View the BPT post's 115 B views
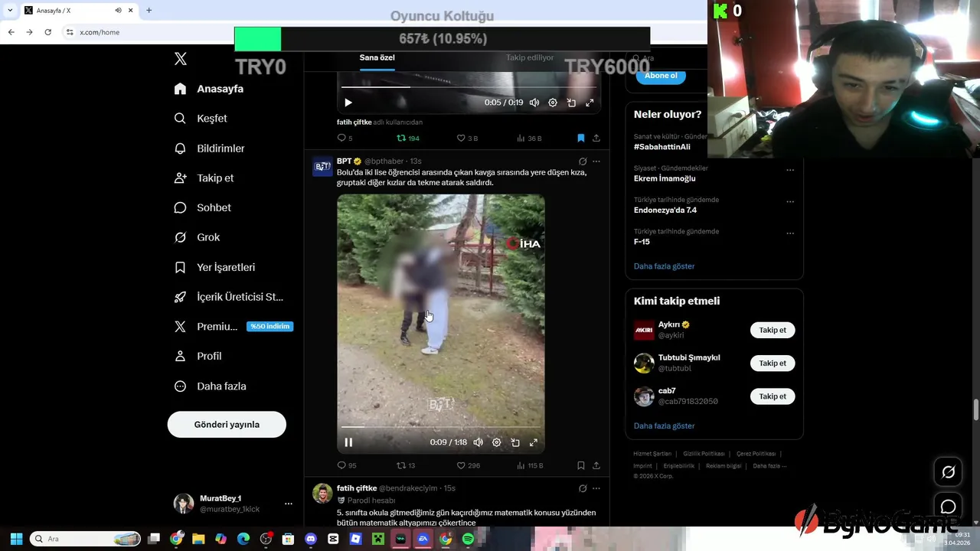 point(530,465)
